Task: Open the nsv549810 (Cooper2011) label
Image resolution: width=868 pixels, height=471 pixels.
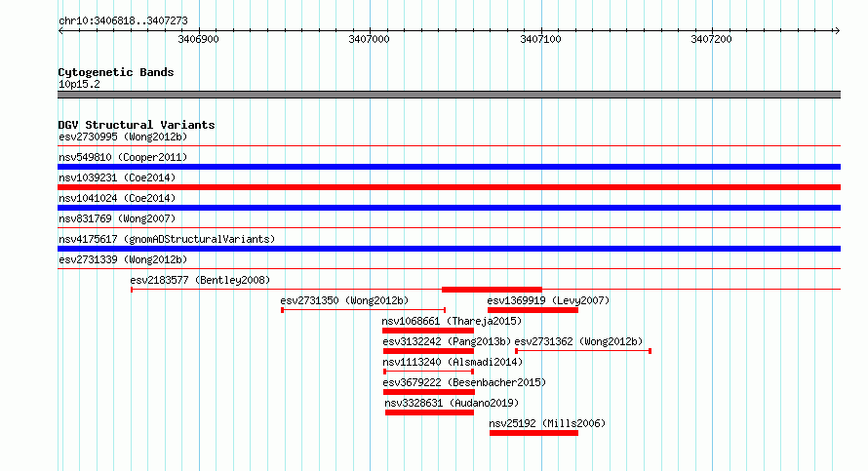Action: click(123, 157)
